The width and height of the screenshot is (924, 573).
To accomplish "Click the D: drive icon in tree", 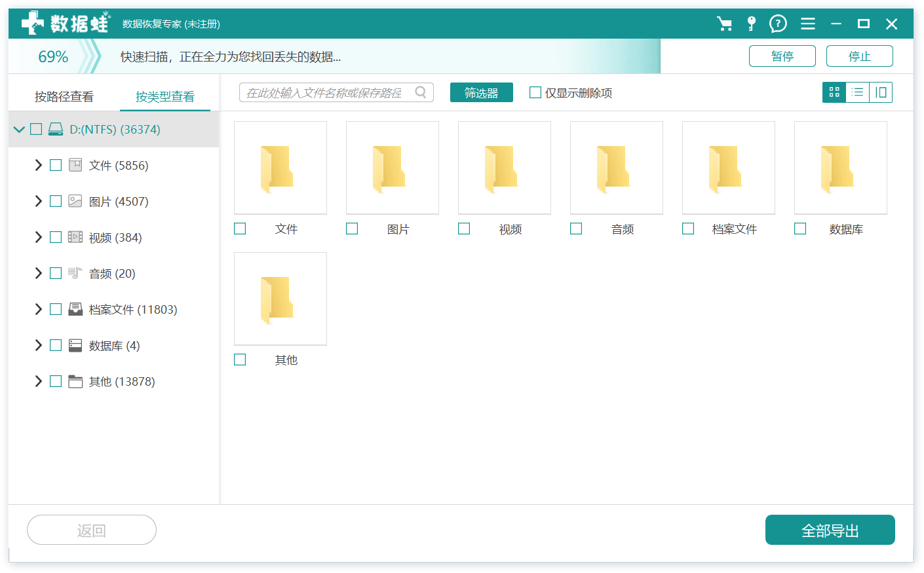I will pos(56,129).
